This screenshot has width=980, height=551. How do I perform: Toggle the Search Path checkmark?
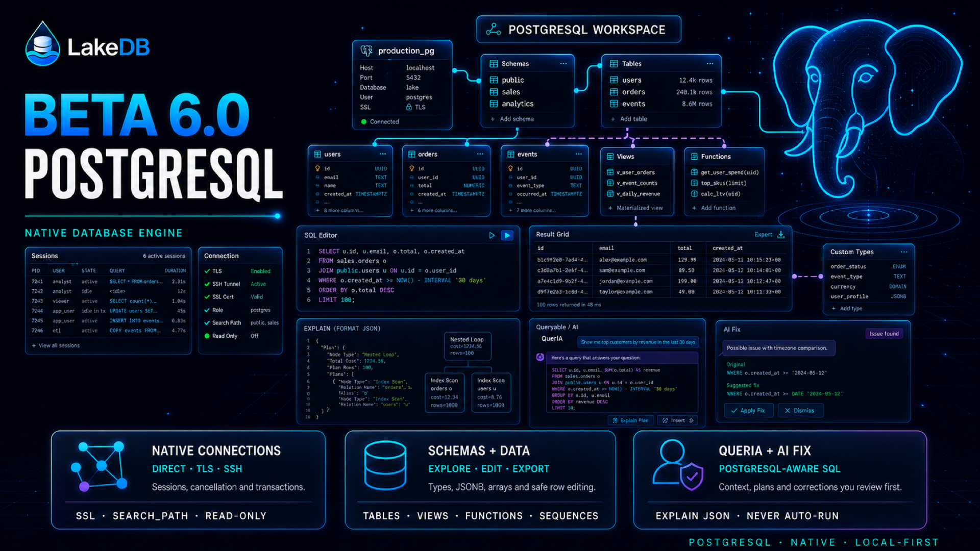[x=207, y=323]
